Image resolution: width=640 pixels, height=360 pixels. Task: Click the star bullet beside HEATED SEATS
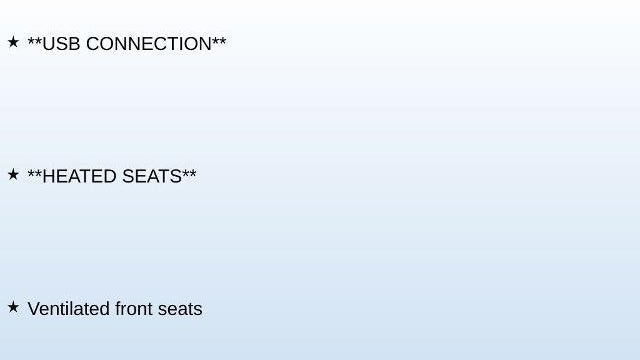(13, 174)
